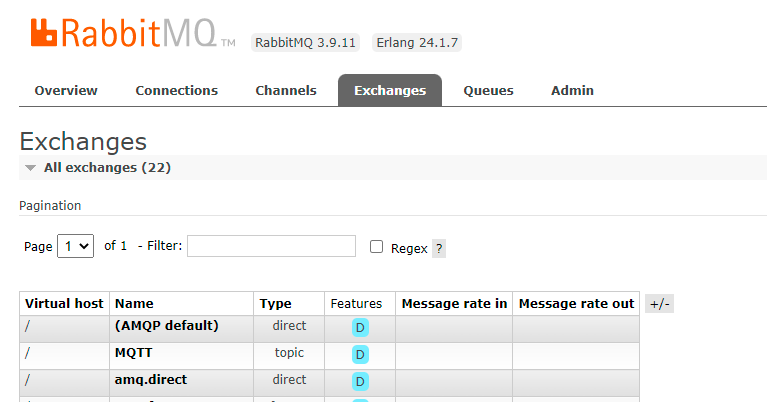Screen dimensions: 767x402
Task: Click the Pagination label
Action: [50, 205]
